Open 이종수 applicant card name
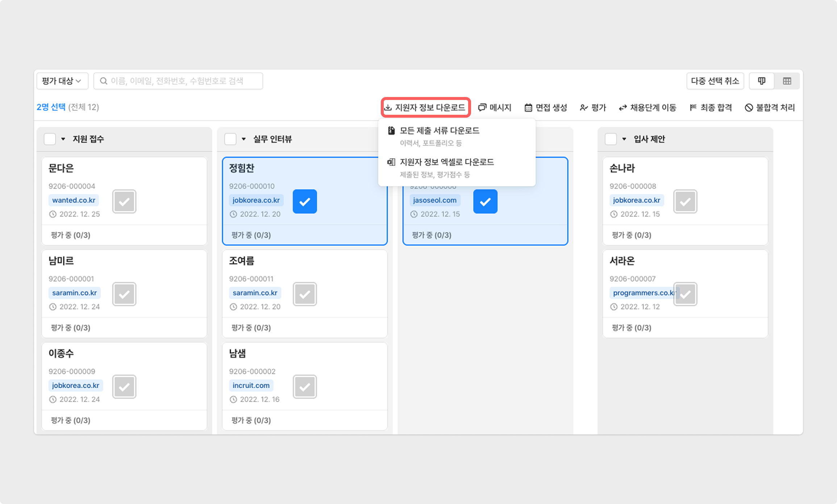Image resolution: width=837 pixels, height=504 pixels. (x=61, y=354)
